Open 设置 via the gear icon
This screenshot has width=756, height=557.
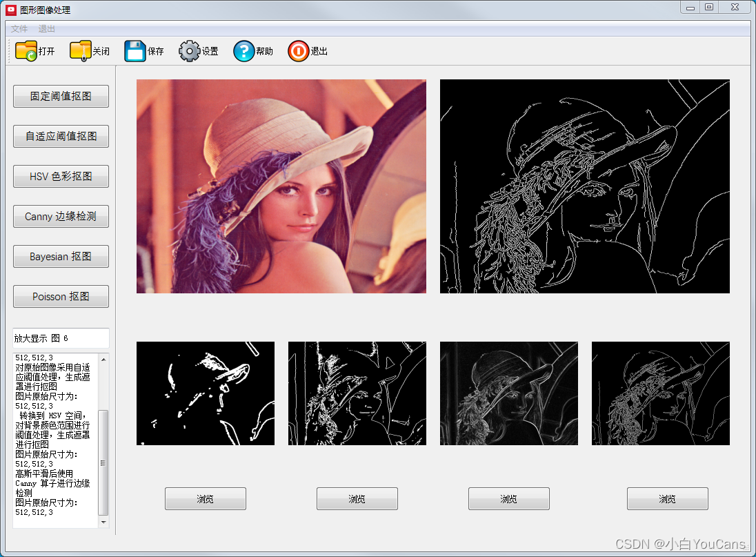point(190,51)
